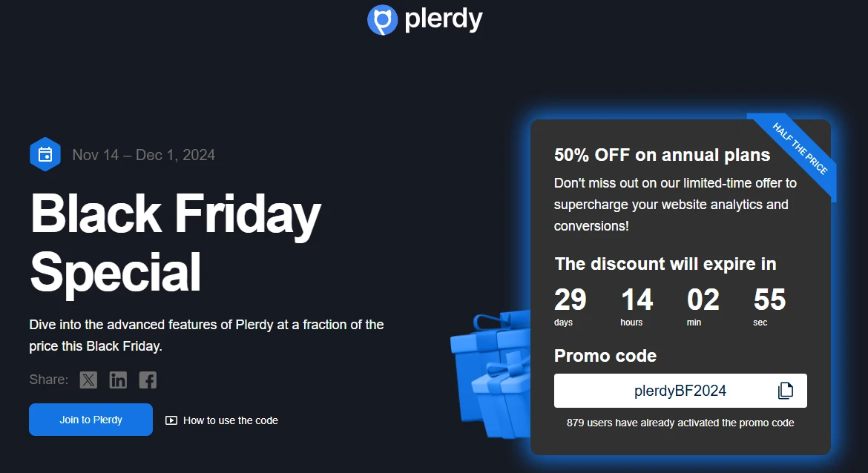Open the How to use the code link

click(230, 420)
